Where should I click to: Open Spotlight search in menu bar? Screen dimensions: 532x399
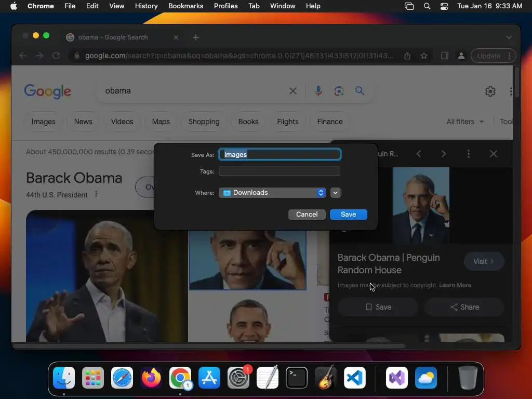427,6
